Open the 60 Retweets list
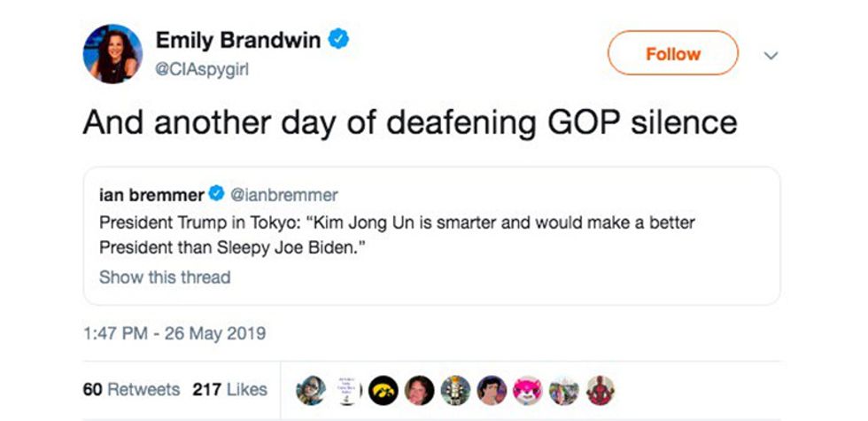The image size is (868, 421). click(131, 390)
